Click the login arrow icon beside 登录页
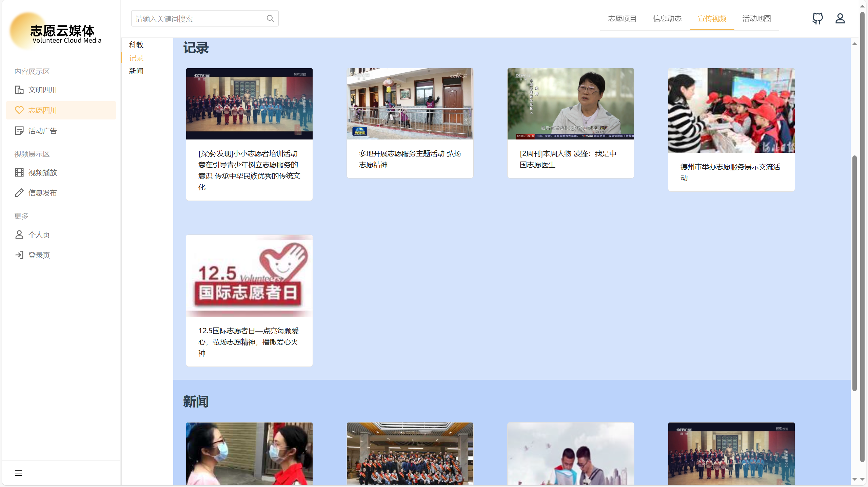 [x=19, y=255]
